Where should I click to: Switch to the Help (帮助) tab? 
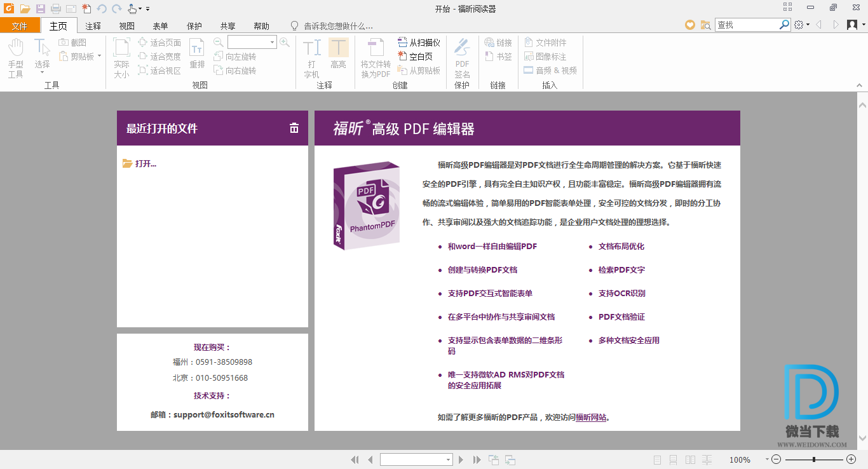pyautogui.click(x=261, y=26)
